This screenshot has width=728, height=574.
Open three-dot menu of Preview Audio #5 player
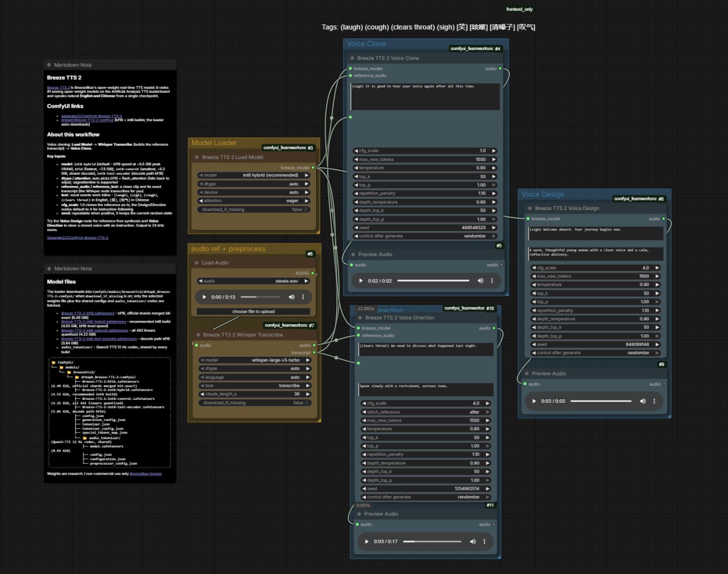point(492,280)
